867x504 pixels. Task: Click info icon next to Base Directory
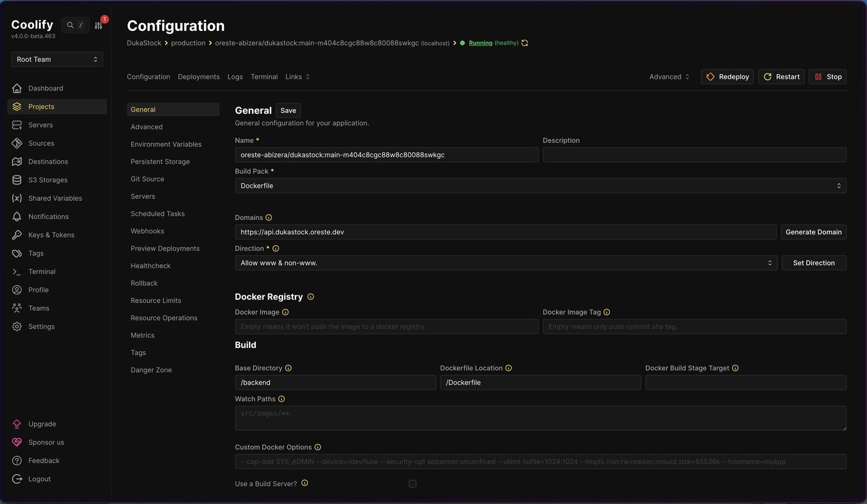[x=288, y=368]
